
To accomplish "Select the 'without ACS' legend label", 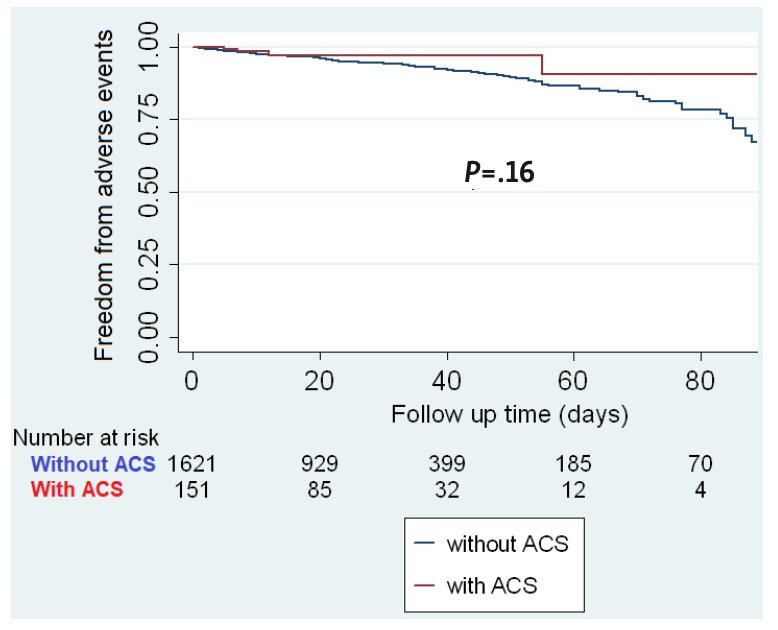I will pyautogui.click(x=508, y=546).
